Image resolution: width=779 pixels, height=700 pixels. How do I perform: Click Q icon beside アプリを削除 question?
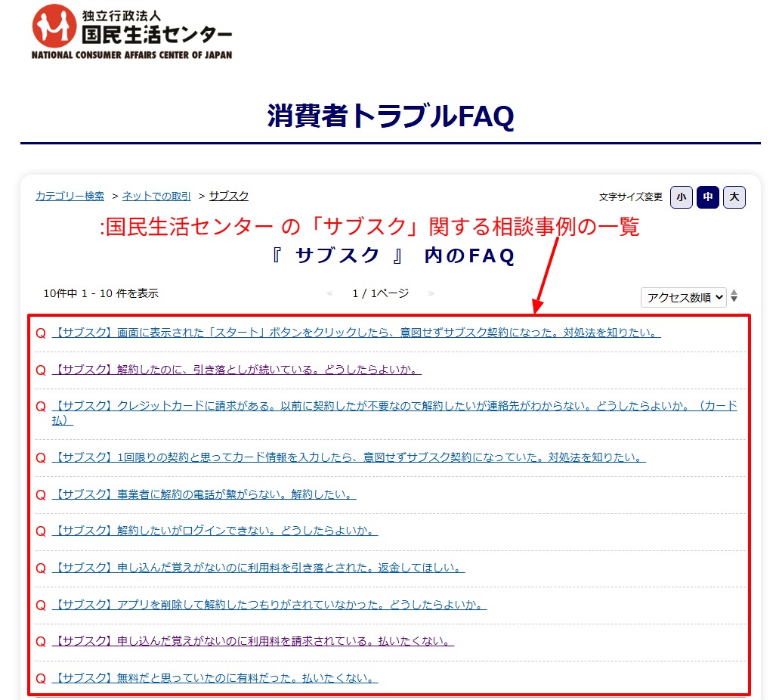[x=41, y=606]
